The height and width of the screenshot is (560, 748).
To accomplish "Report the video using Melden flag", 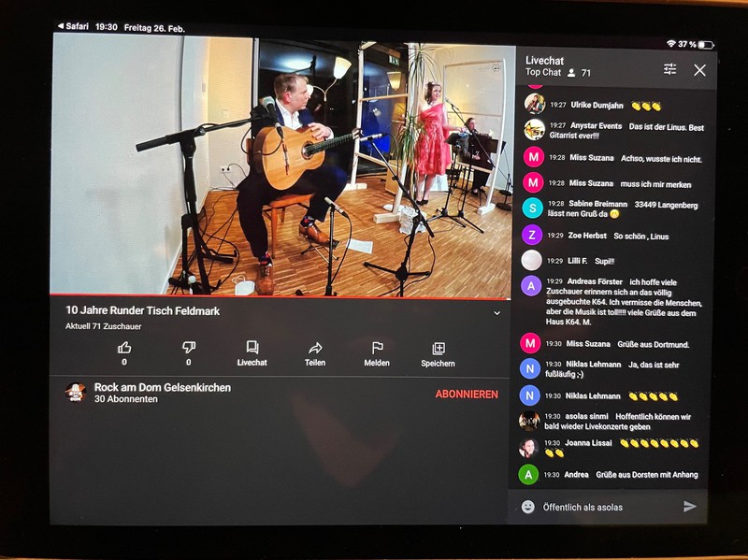I will (x=377, y=354).
